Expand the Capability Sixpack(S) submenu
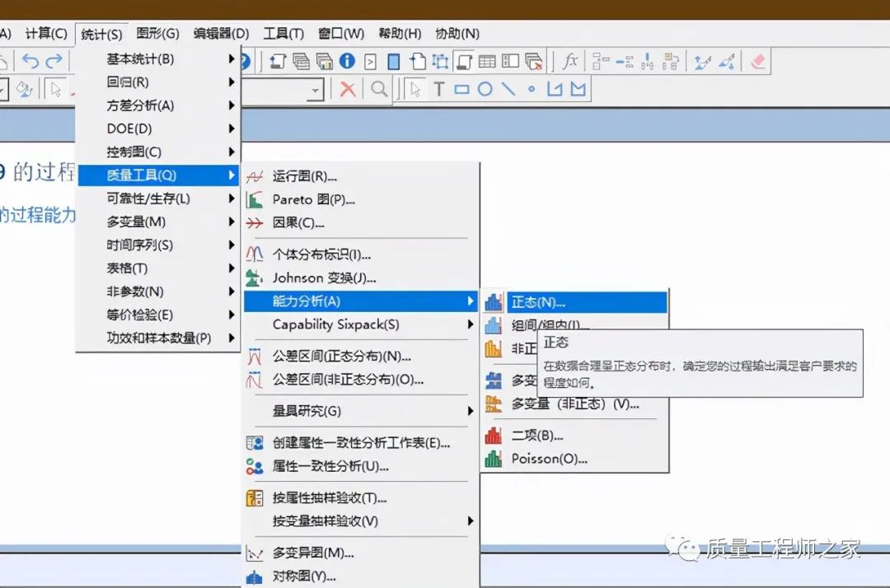This screenshot has width=890, height=588. (x=361, y=324)
